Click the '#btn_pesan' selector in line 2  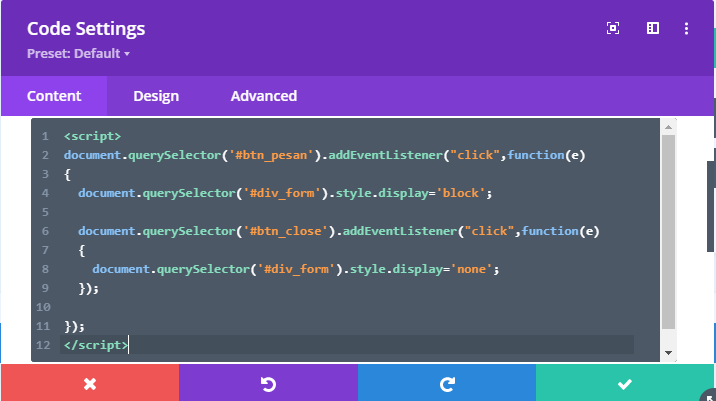(271, 155)
